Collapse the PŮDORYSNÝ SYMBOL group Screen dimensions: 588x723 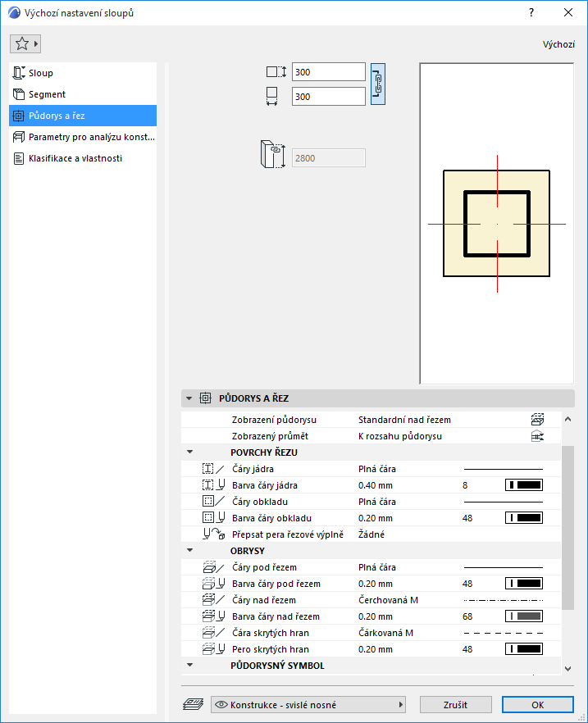[x=190, y=665]
